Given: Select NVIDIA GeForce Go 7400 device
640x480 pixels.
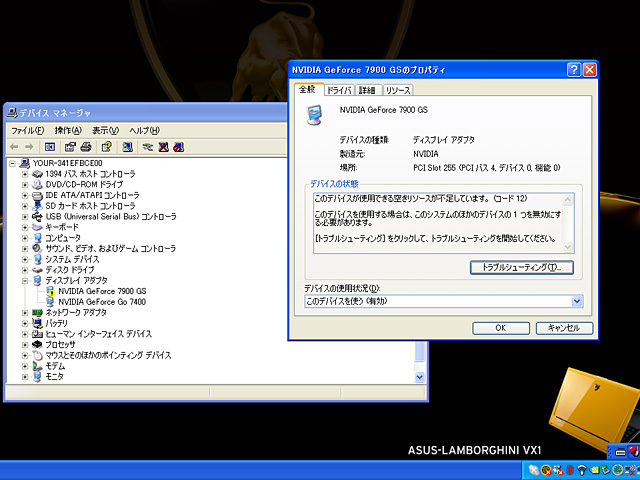Looking at the screenshot, I should 102,301.
